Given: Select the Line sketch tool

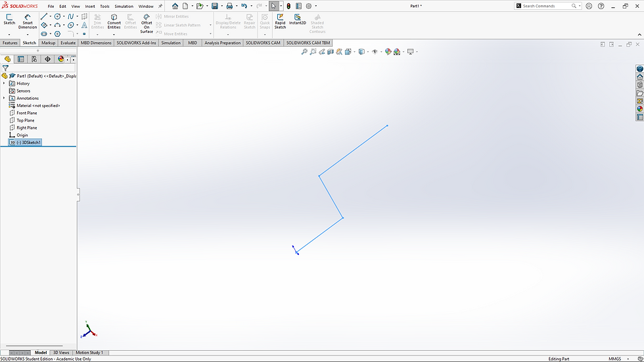Looking at the screenshot, I should pyautogui.click(x=44, y=16).
